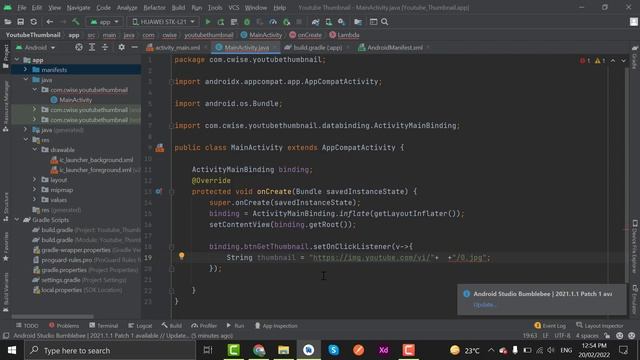Open the File menu
Image resolution: width=640 pixels, height=360 pixels.
[22, 8]
